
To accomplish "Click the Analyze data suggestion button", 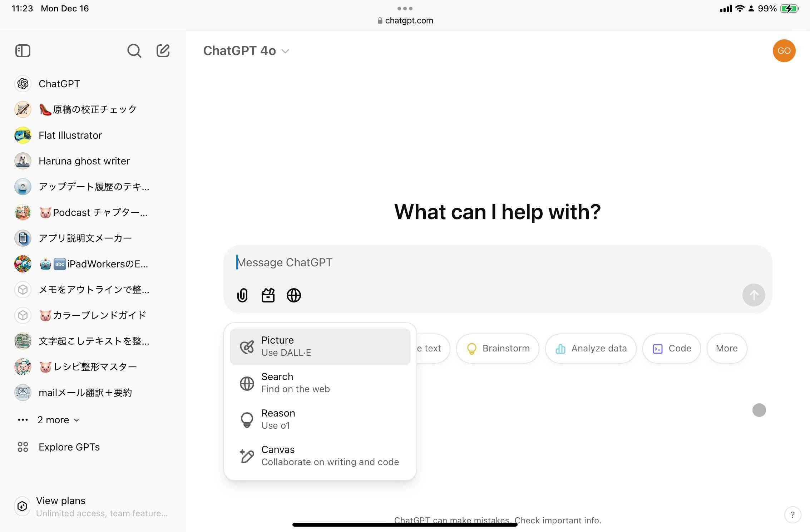I will coord(591,348).
